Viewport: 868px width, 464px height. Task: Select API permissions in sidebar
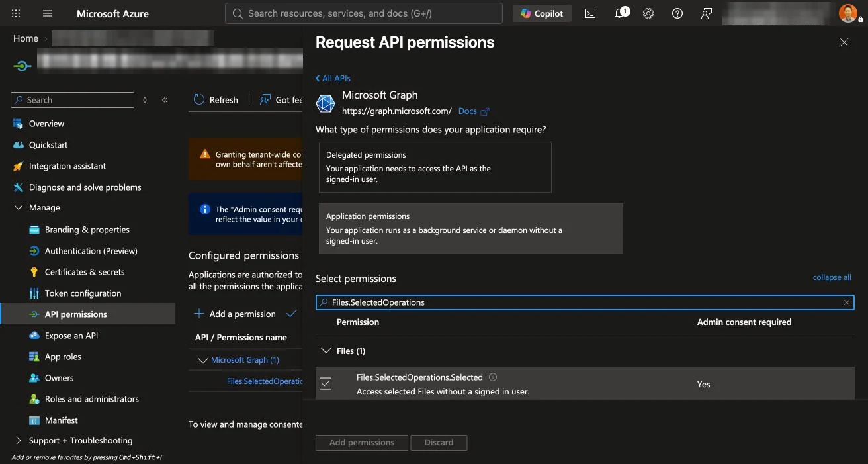87,314
